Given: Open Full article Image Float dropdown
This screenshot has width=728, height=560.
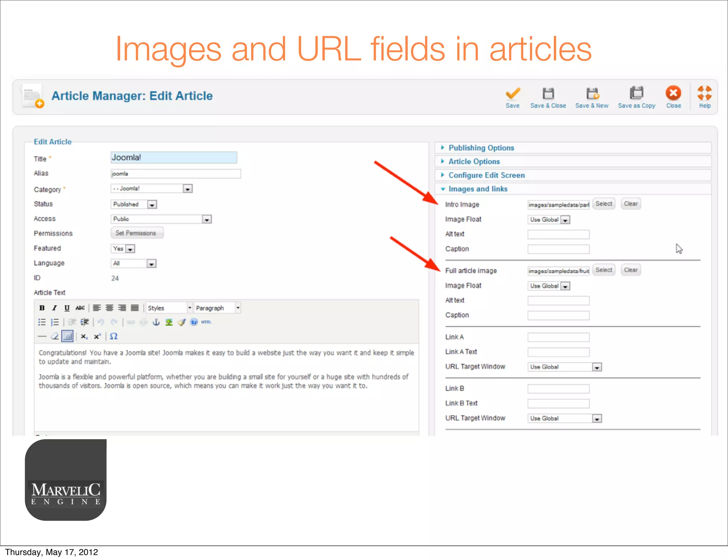Looking at the screenshot, I should [x=549, y=286].
